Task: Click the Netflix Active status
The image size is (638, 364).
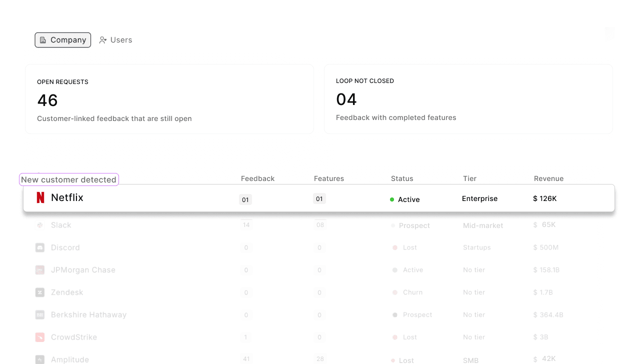Action: tap(405, 199)
